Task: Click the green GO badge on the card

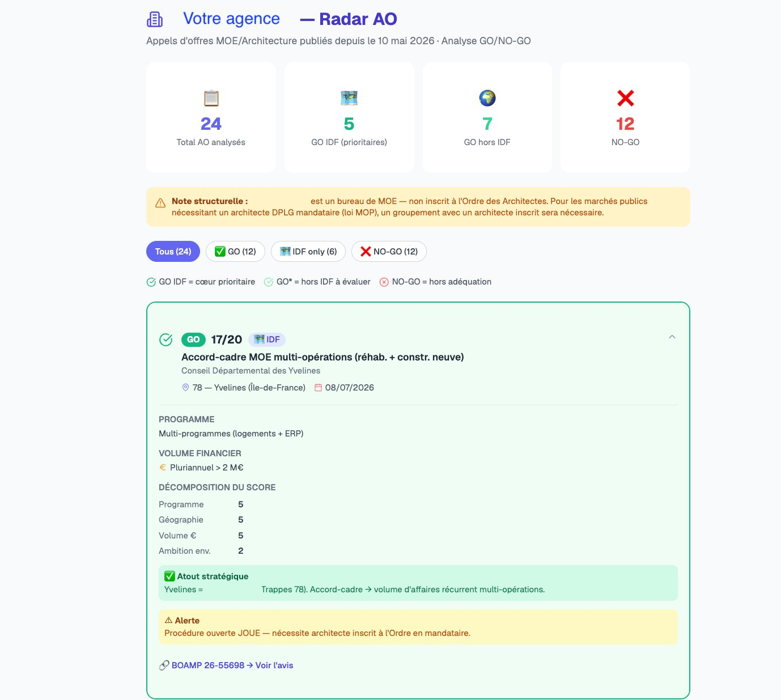Action: pos(193,340)
